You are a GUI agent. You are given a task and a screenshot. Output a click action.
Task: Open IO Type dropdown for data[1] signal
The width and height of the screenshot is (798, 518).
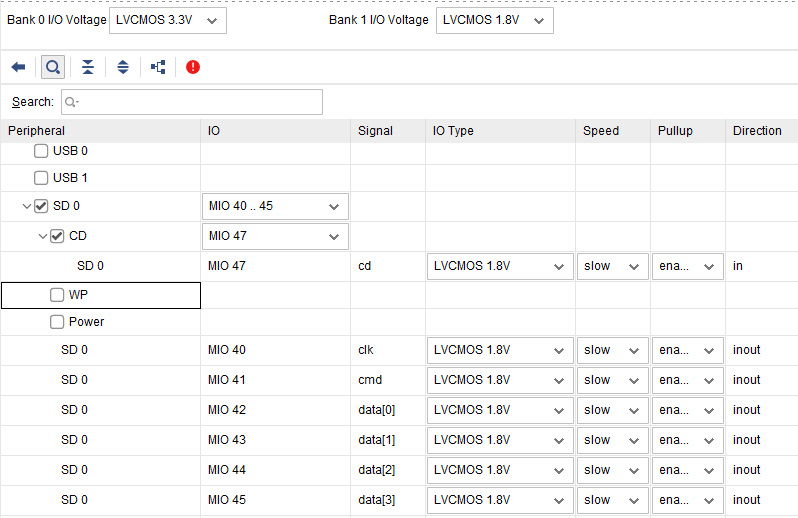pyautogui.click(x=500, y=441)
